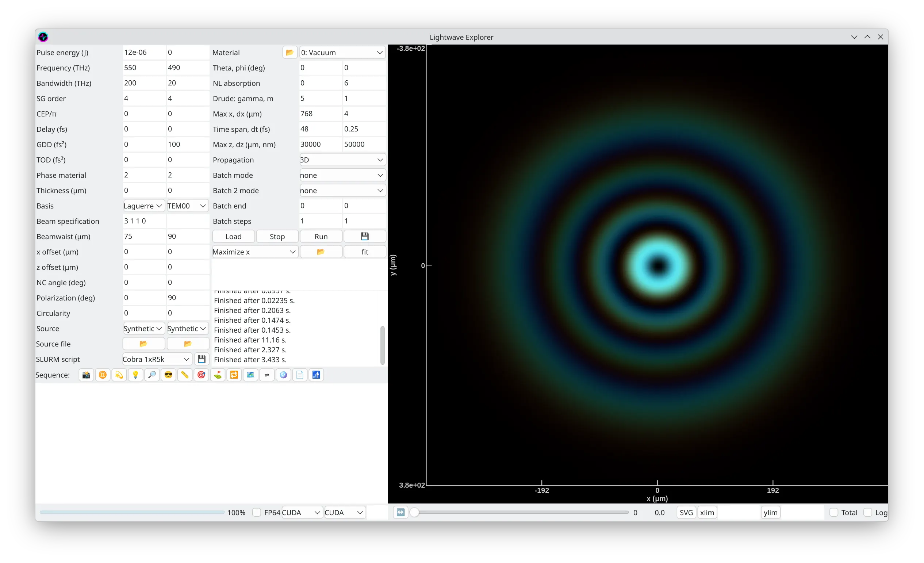Open the second CUDA device dropdown
Viewport: 924px width, 563px height.
tap(345, 512)
